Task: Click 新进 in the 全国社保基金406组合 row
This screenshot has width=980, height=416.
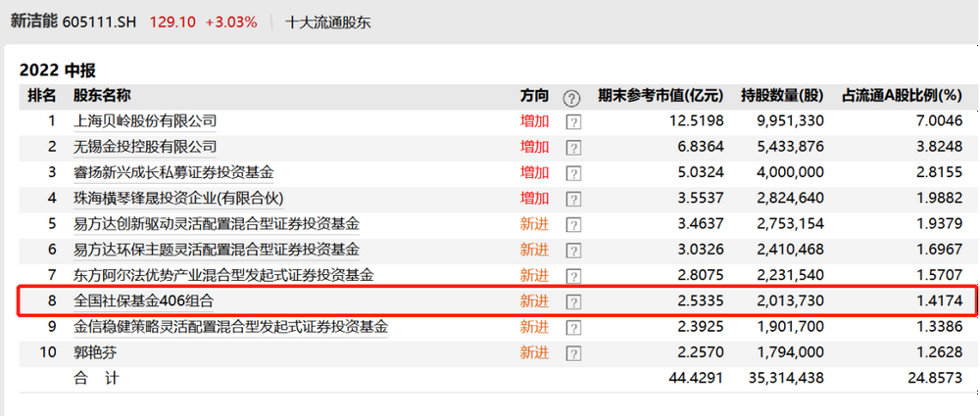Action: [x=534, y=301]
